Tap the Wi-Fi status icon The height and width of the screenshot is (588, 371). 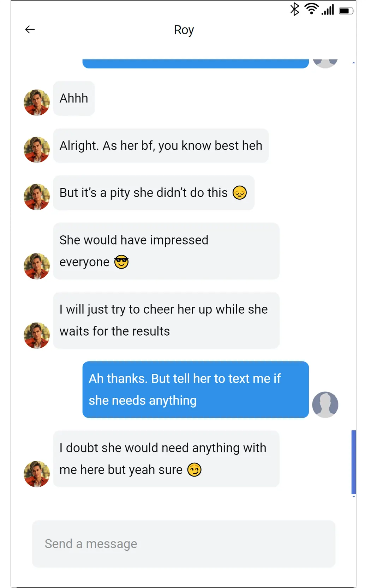point(311,9)
